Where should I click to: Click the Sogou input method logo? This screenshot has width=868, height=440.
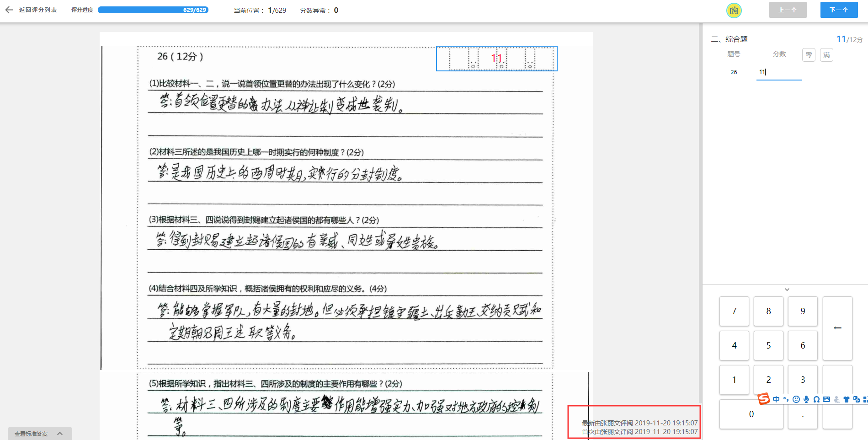click(763, 399)
